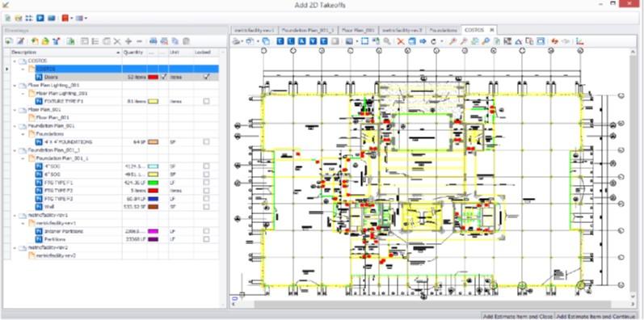This screenshot has height=320, width=644.
Task: Check the Locked box for FIXTURE TYPE F1
Action: coord(207,101)
